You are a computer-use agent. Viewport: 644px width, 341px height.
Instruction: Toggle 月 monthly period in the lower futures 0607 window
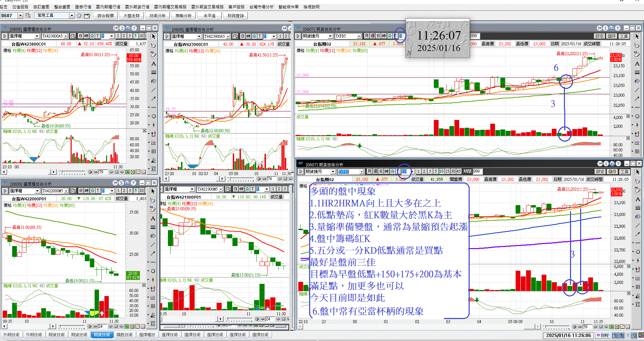pos(369,171)
